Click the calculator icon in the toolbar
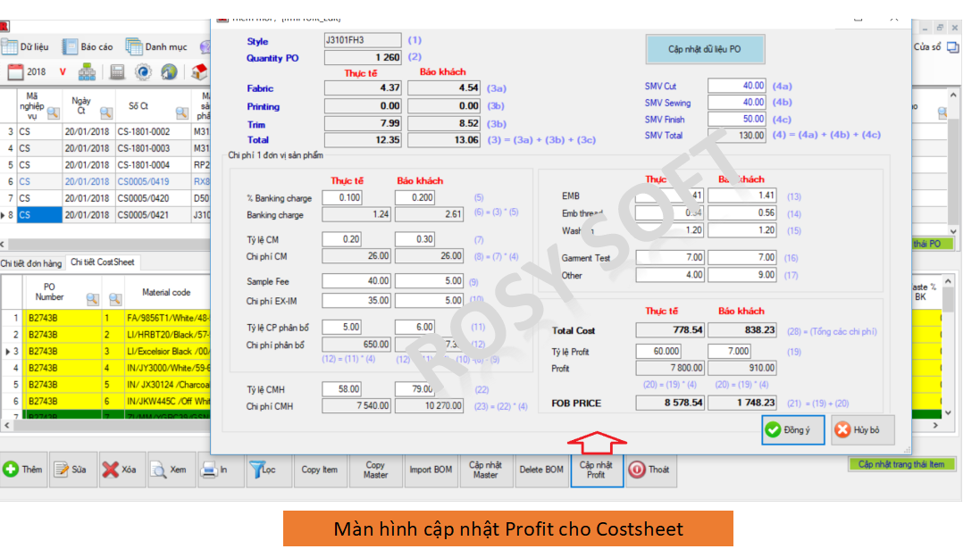This screenshot has width=980, height=549. point(117,72)
